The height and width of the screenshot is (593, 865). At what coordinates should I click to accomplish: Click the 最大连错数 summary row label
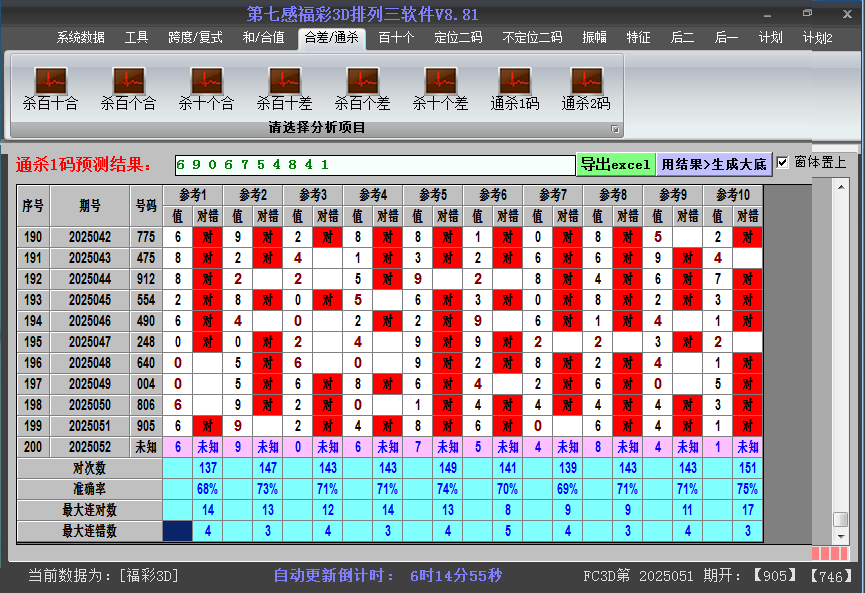coord(89,531)
